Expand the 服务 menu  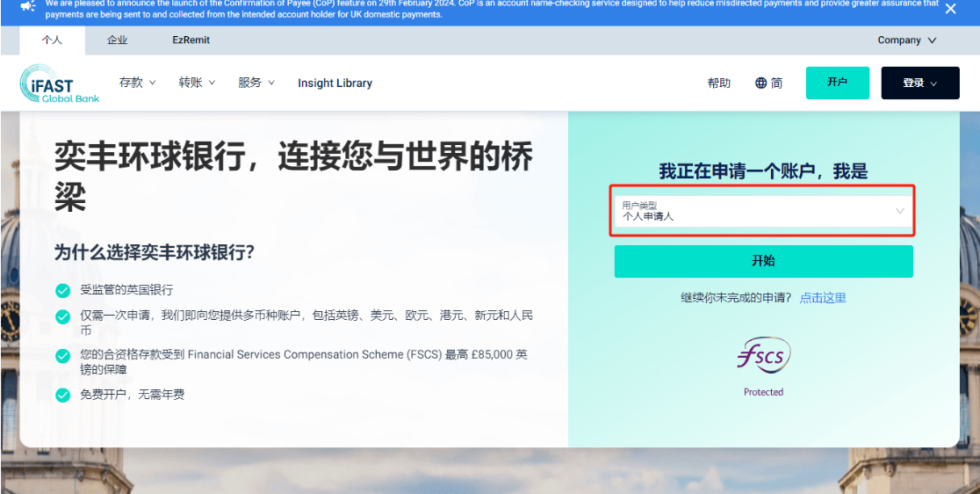[256, 83]
